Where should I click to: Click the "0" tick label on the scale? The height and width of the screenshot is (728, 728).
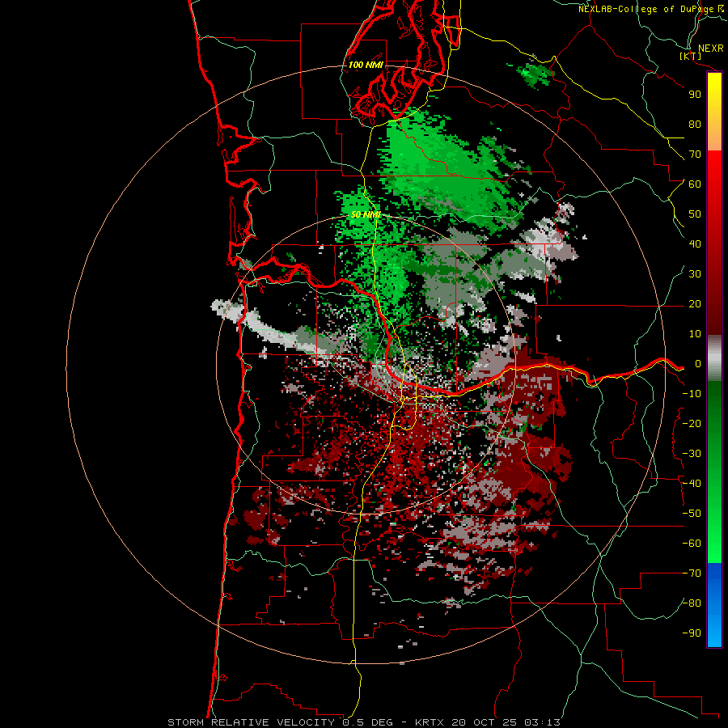coord(697,364)
